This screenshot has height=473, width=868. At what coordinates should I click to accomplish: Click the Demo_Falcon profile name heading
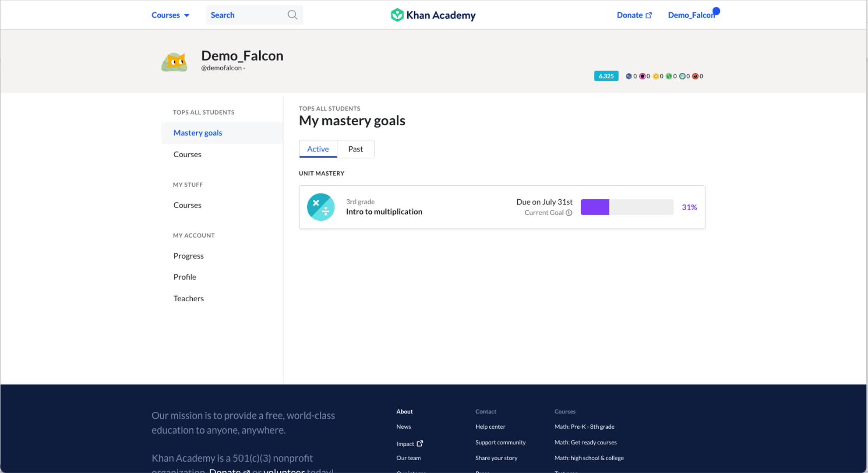pos(242,56)
